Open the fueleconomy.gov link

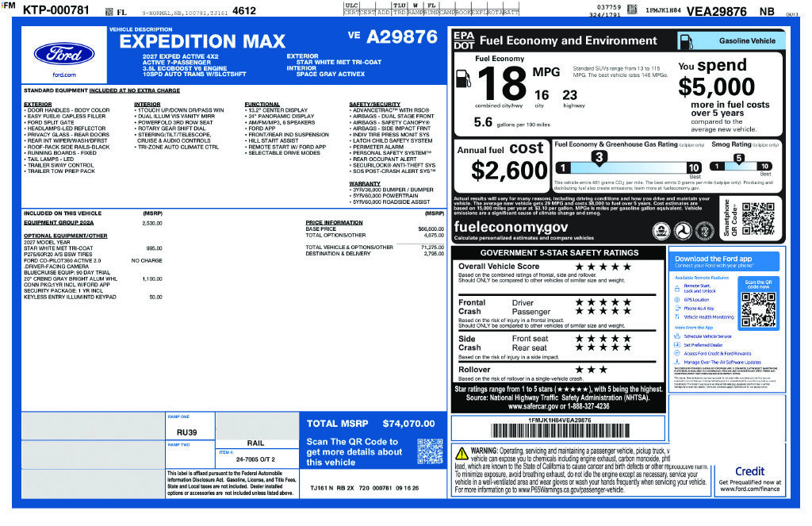click(x=511, y=227)
